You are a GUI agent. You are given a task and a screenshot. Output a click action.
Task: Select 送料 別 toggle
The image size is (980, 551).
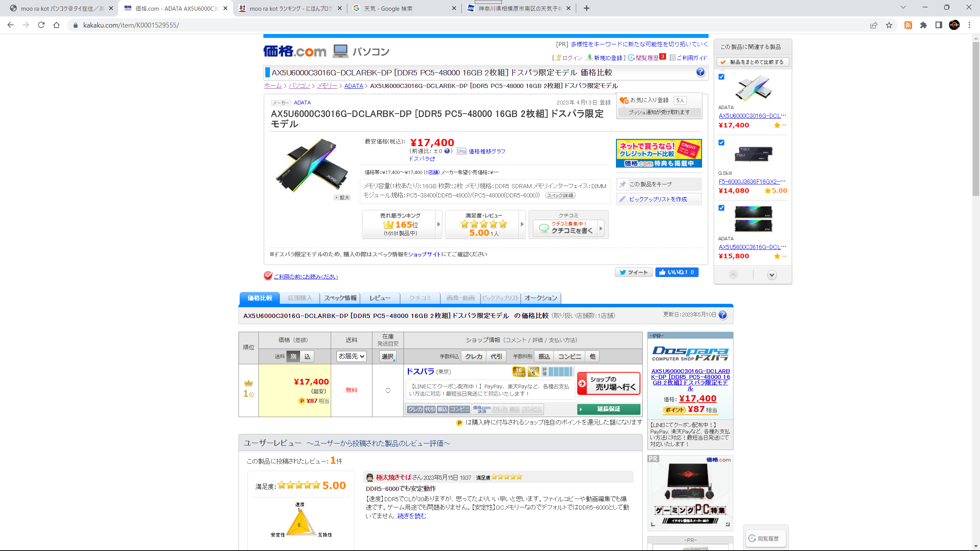click(293, 356)
